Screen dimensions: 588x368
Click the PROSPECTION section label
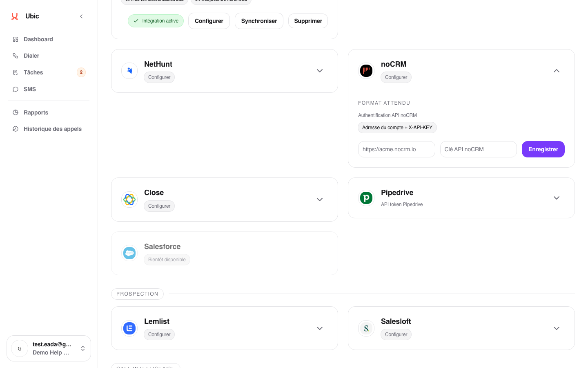(x=137, y=294)
